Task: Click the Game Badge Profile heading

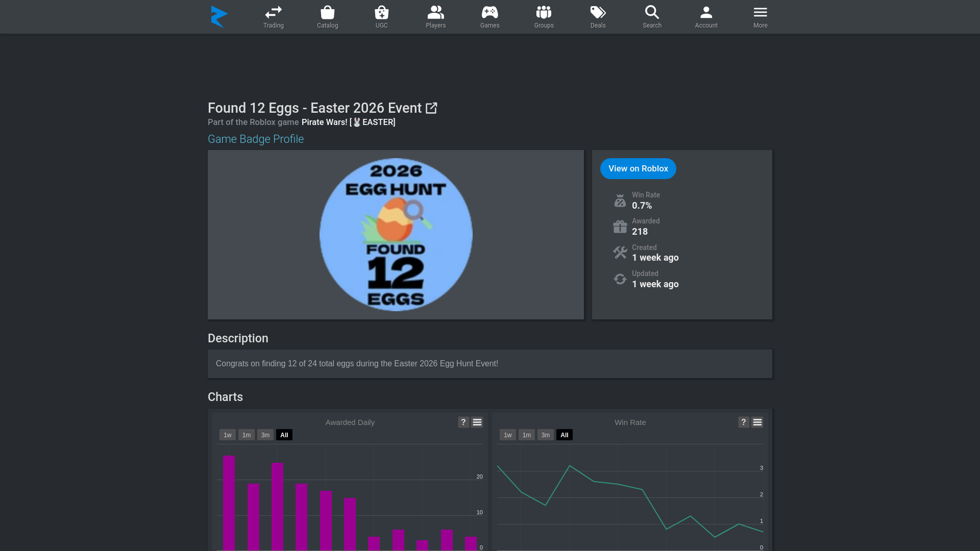Action: (x=256, y=139)
